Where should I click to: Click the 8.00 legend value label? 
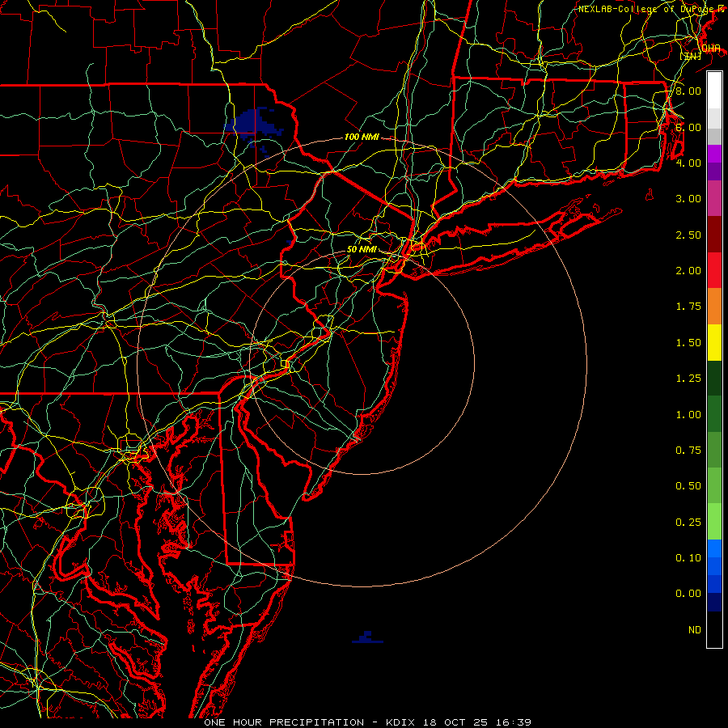688,91
